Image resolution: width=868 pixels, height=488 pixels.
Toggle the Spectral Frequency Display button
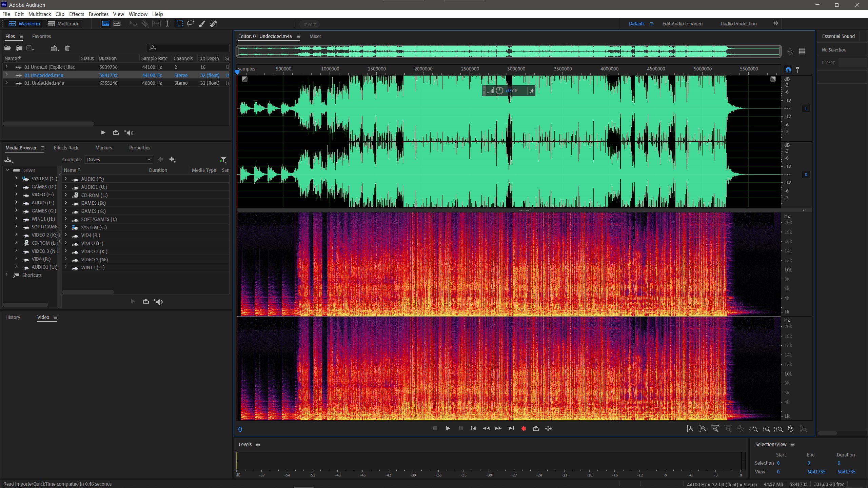point(106,24)
